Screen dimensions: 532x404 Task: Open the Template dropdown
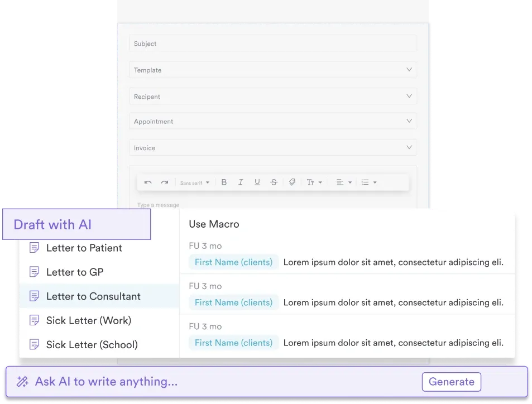tap(273, 70)
